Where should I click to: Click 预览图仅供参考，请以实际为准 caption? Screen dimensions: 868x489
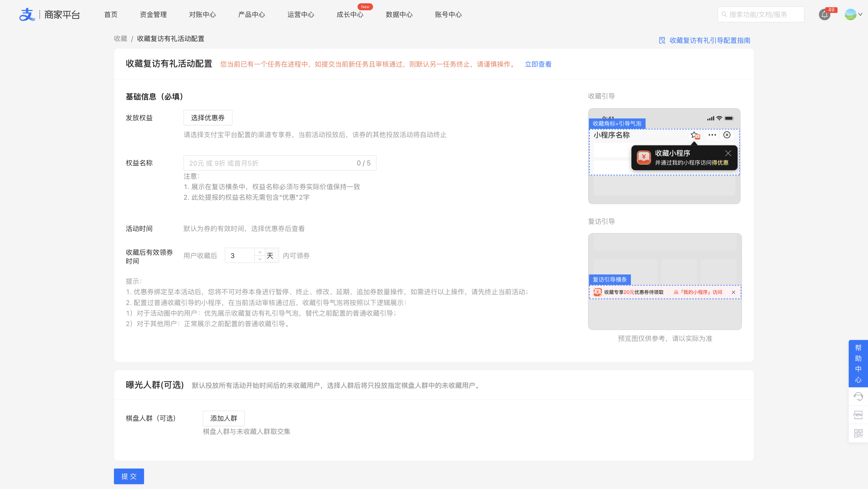[x=665, y=338]
